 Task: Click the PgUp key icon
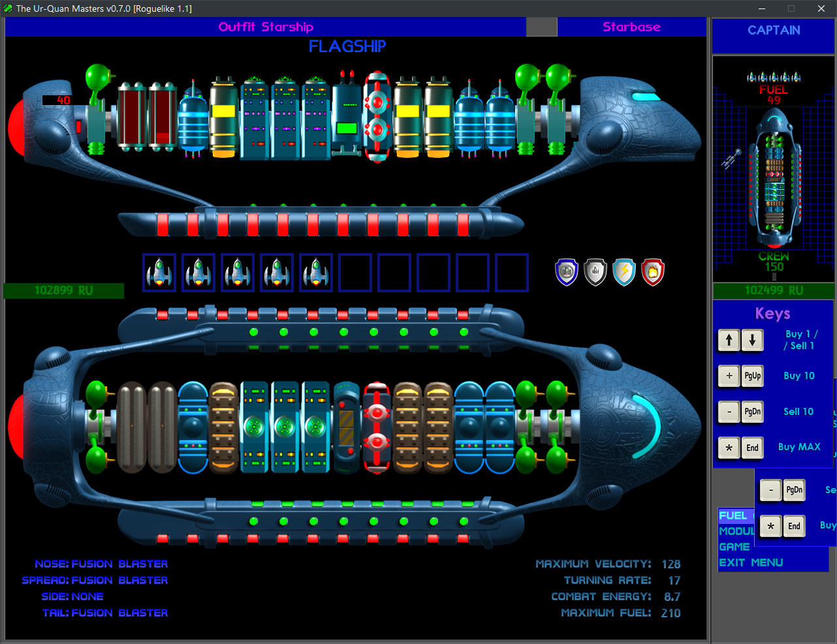[x=752, y=376]
